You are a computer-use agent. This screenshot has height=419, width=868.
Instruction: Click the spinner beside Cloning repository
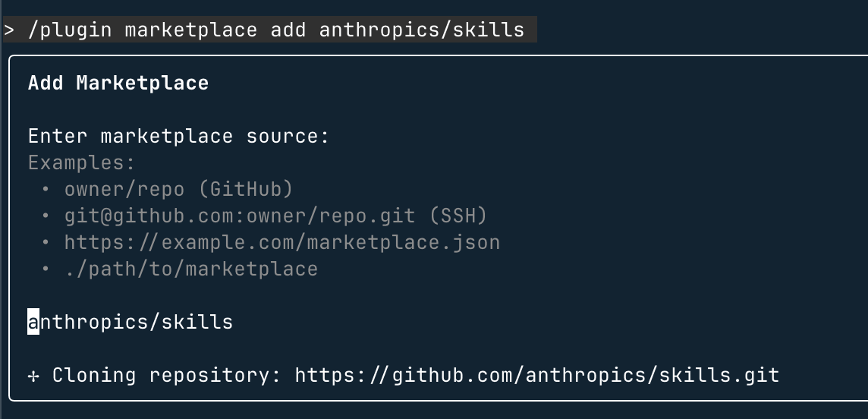pyautogui.click(x=33, y=376)
